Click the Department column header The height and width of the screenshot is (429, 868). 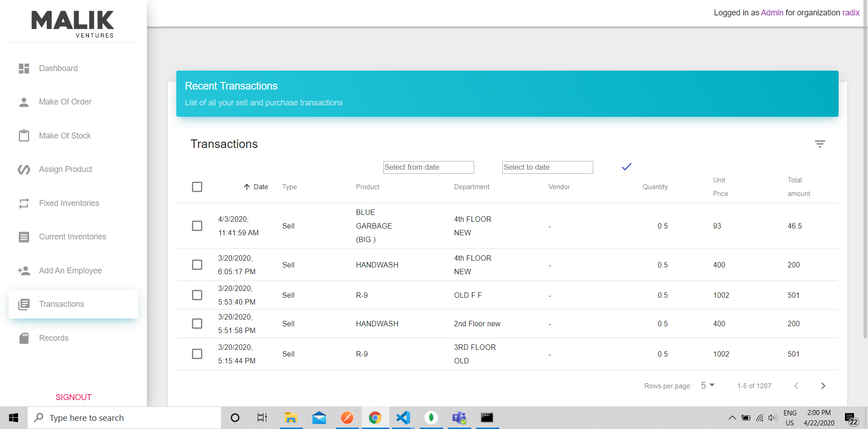click(x=472, y=187)
